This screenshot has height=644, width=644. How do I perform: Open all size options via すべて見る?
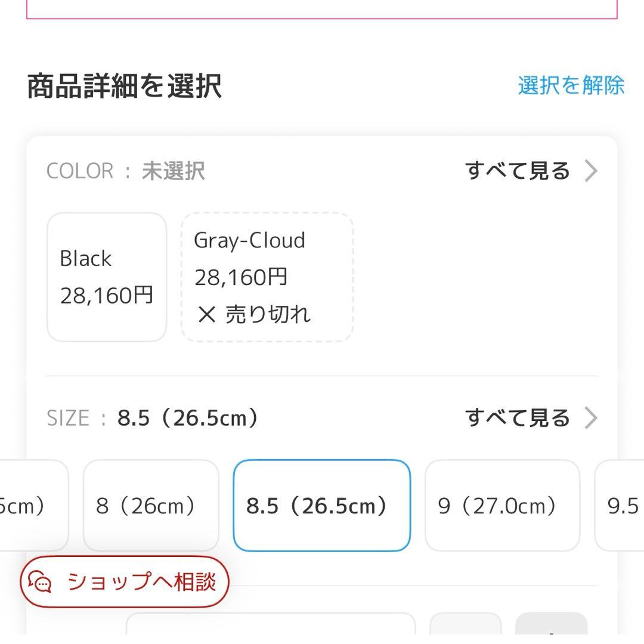(518, 418)
